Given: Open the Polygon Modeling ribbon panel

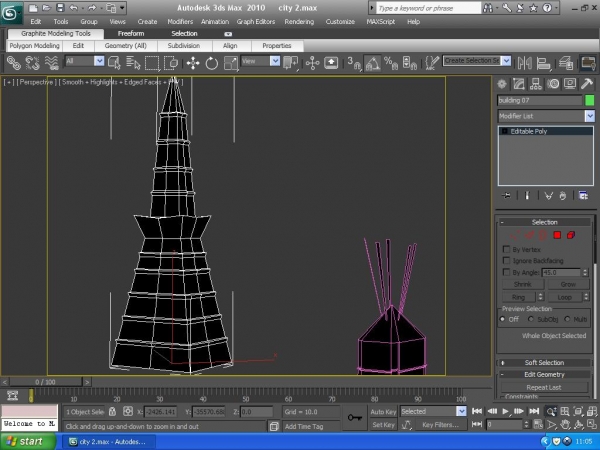Looking at the screenshot, I should (34, 46).
